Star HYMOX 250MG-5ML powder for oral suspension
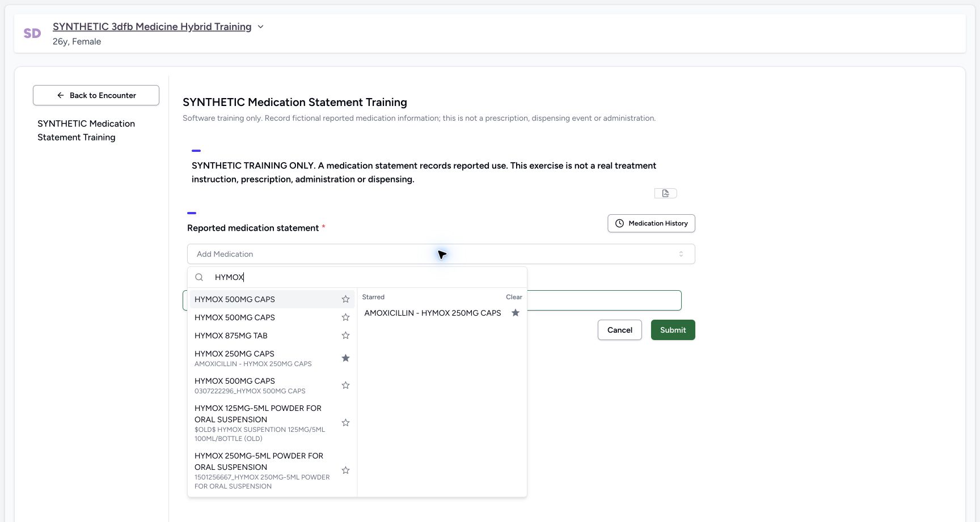The height and width of the screenshot is (522, 980). (x=345, y=470)
